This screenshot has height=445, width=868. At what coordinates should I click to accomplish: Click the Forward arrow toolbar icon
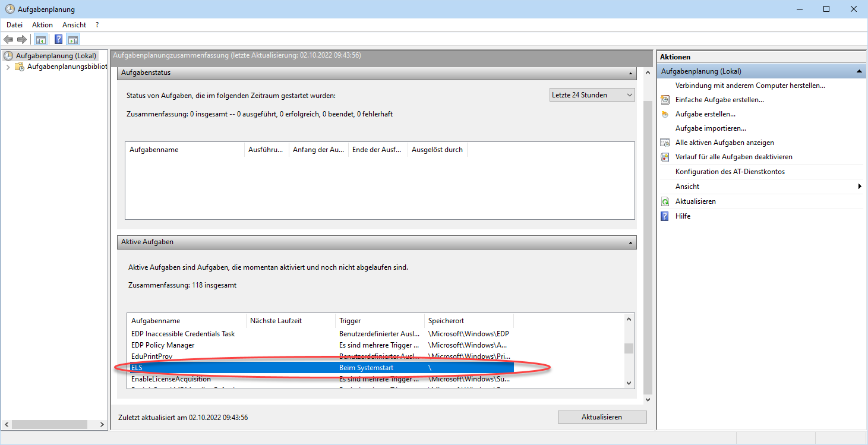coord(22,40)
